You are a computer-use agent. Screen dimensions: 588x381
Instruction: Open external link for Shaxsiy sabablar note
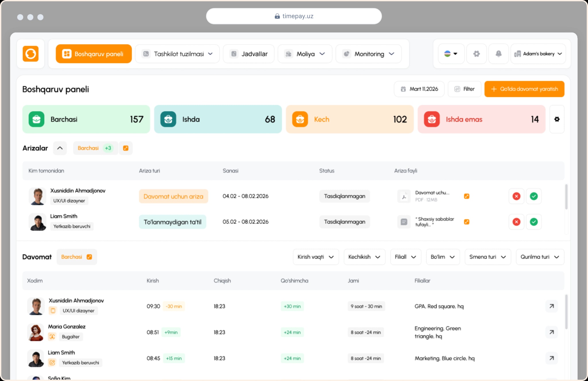[x=467, y=222]
